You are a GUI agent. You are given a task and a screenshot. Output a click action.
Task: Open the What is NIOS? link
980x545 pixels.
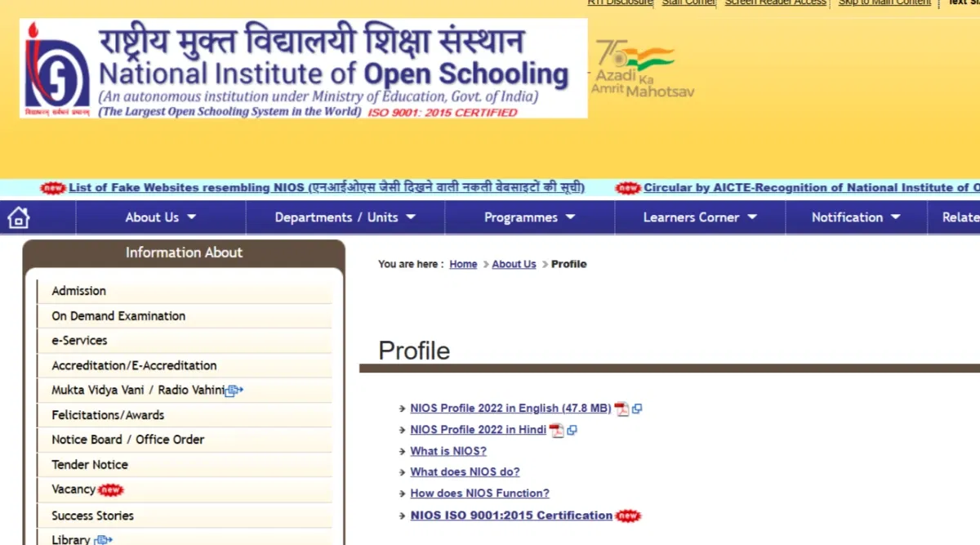pyautogui.click(x=448, y=451)
